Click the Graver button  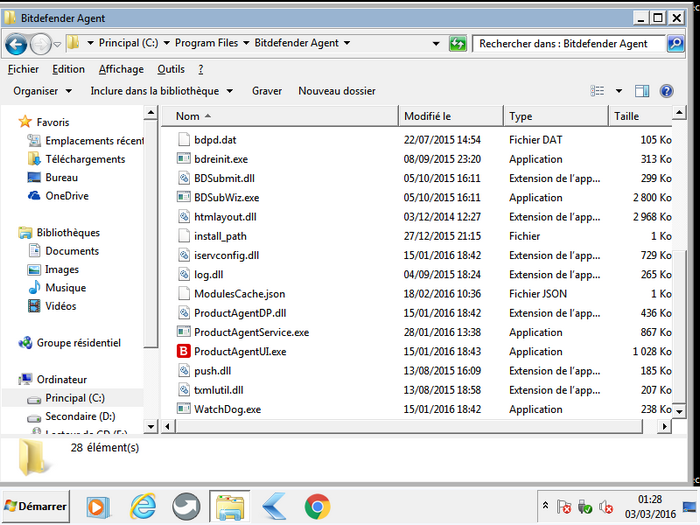click(267, 91)
